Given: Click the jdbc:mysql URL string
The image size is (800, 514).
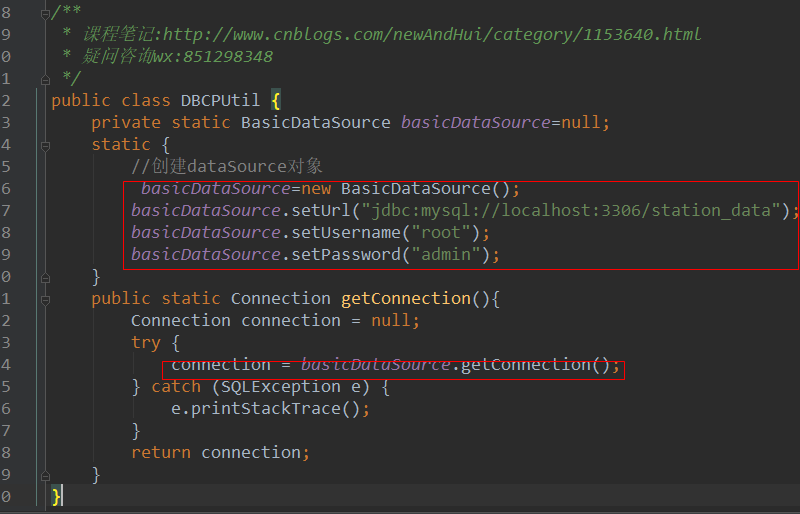Looking at the screenshot, I should (571, 210).
